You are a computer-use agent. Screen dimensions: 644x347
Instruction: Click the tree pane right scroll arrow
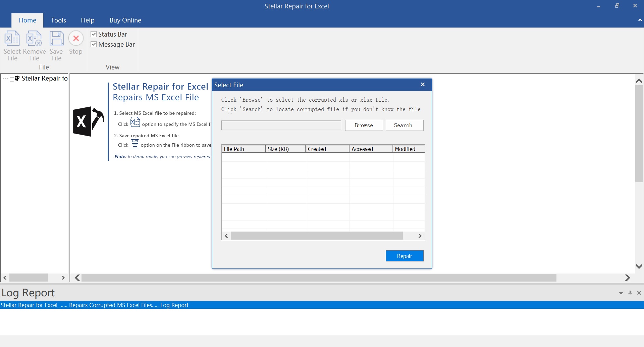tap(63, 278)
